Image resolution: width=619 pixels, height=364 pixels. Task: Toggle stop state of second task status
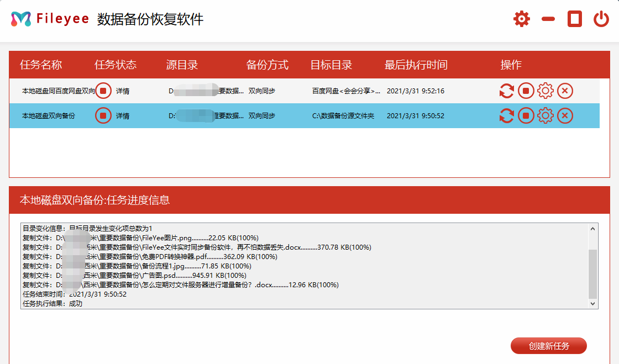point(103,115)
